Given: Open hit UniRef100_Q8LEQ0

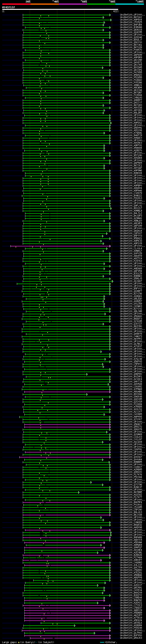Looking at the screenshot, I should tap(131, 299).
